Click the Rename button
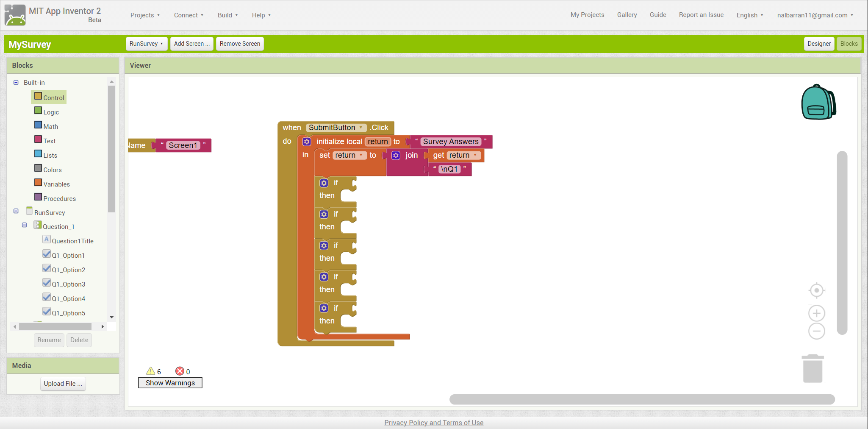Viewport: 868px width, 429px height. coord(49,340)
